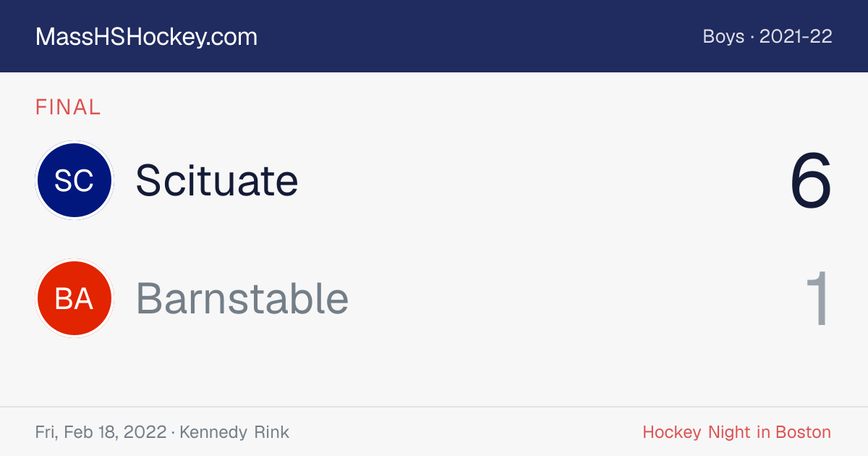Click the Barnstable row in the scoreboard

pos(434,298)
